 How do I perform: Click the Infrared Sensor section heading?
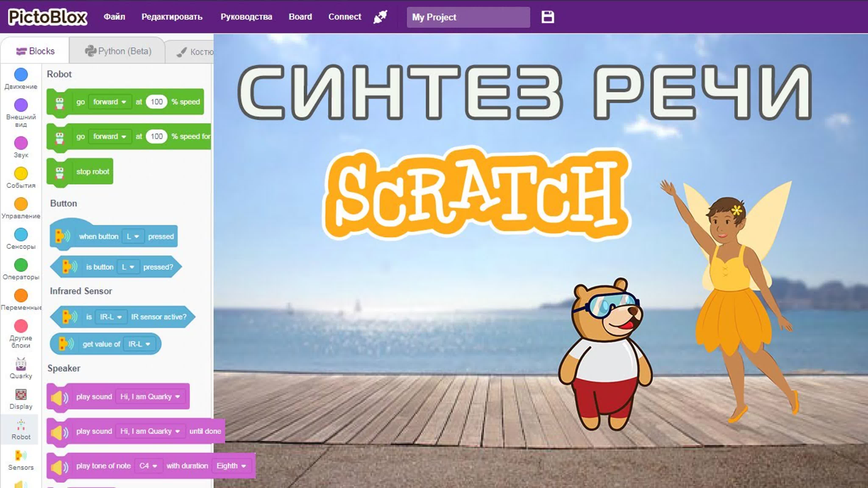(81, 291)
